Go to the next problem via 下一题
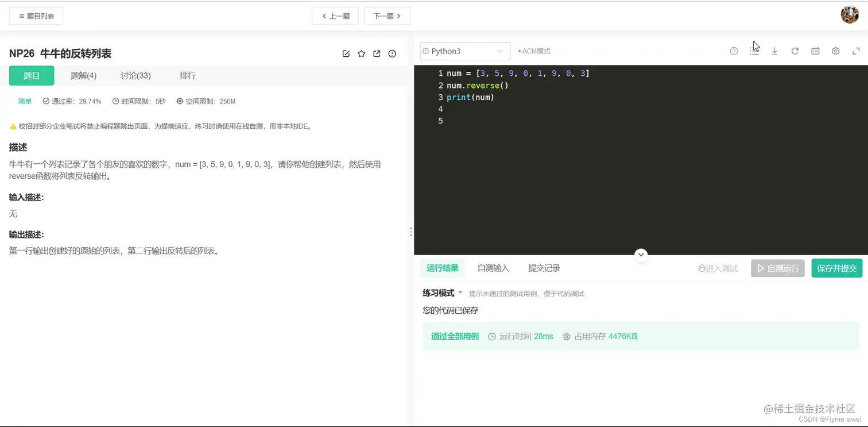868x427 pixels. point(387,16)
